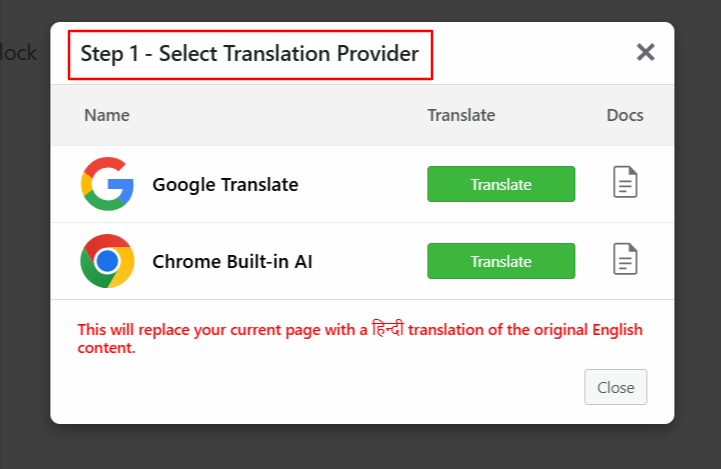Open docs icon for Chrome Built-in AI

click(x=625, y=260)
